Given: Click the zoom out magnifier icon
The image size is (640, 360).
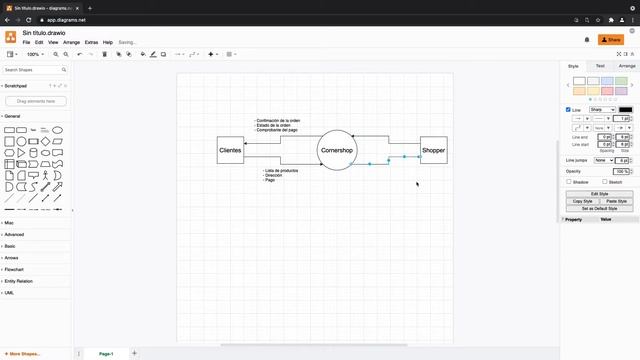Looking at the screenshot, I should pyautogui.click(x=66, y=54).
